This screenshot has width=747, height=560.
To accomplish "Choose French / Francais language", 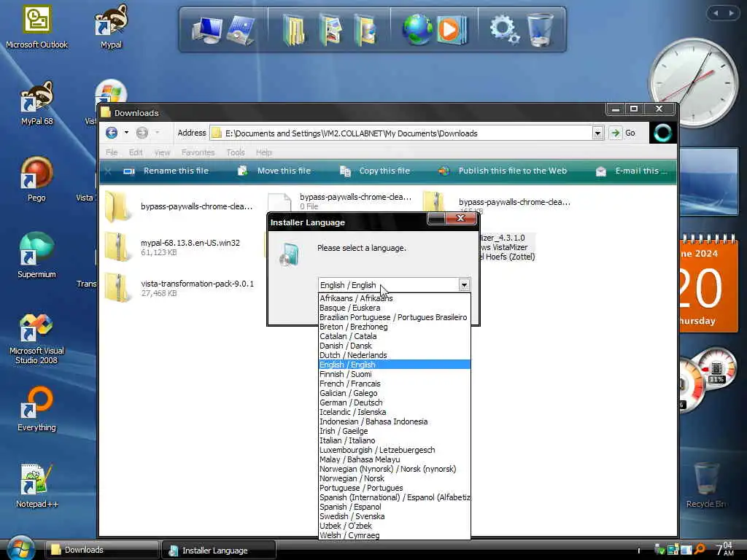I will (395, 384).
